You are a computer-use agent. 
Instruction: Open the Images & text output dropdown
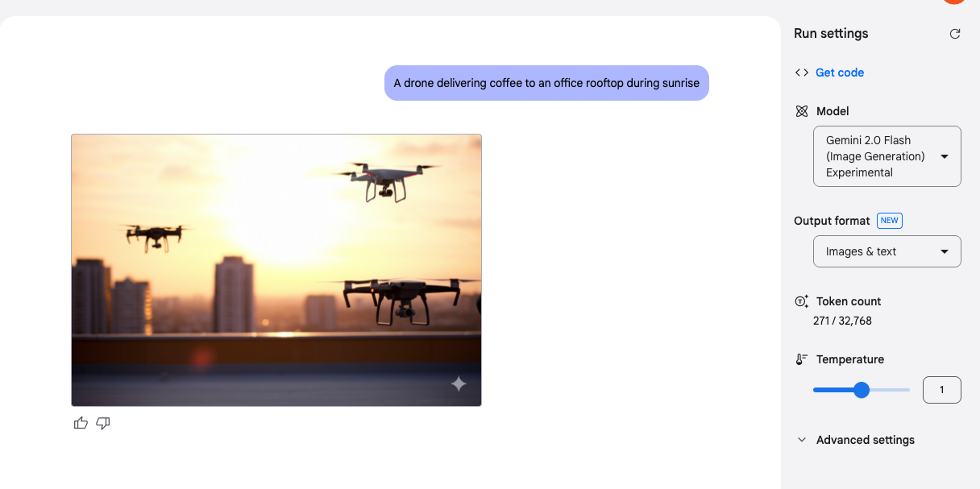point(887,251)
